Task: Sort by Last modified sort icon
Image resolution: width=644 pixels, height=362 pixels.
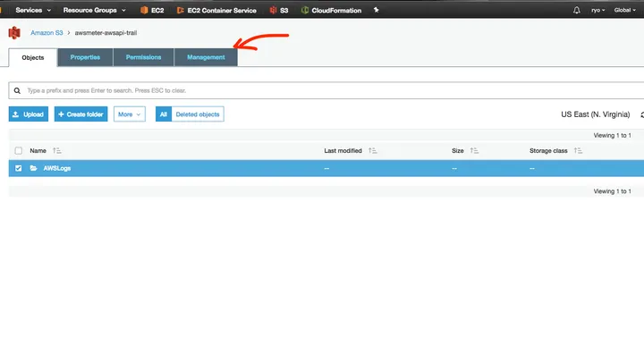Action: point(372,151)
